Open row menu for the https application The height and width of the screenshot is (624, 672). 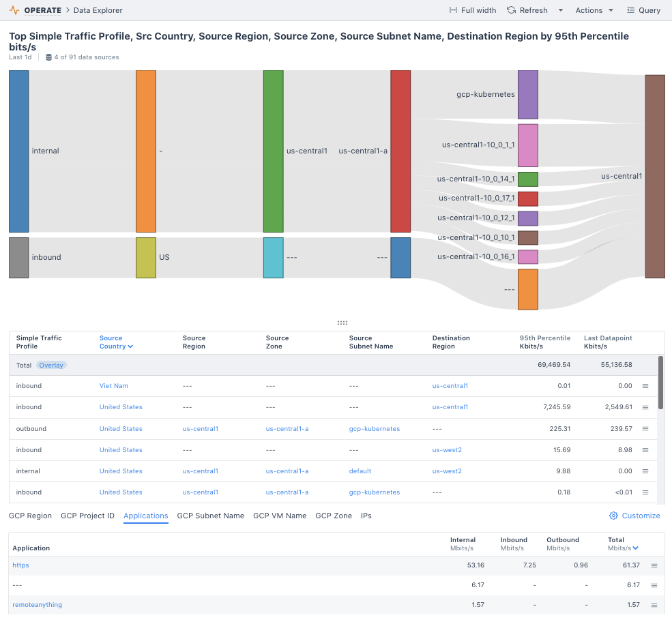point(653,565)
